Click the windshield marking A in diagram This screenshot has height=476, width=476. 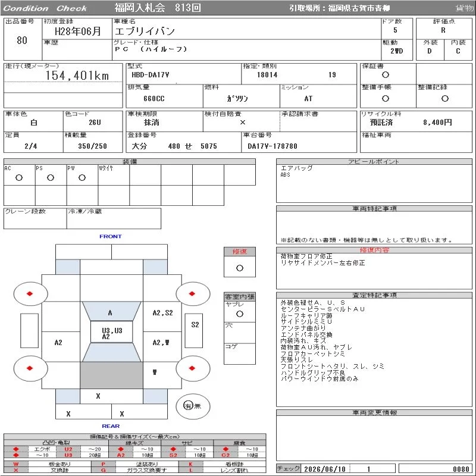point(110,313)
